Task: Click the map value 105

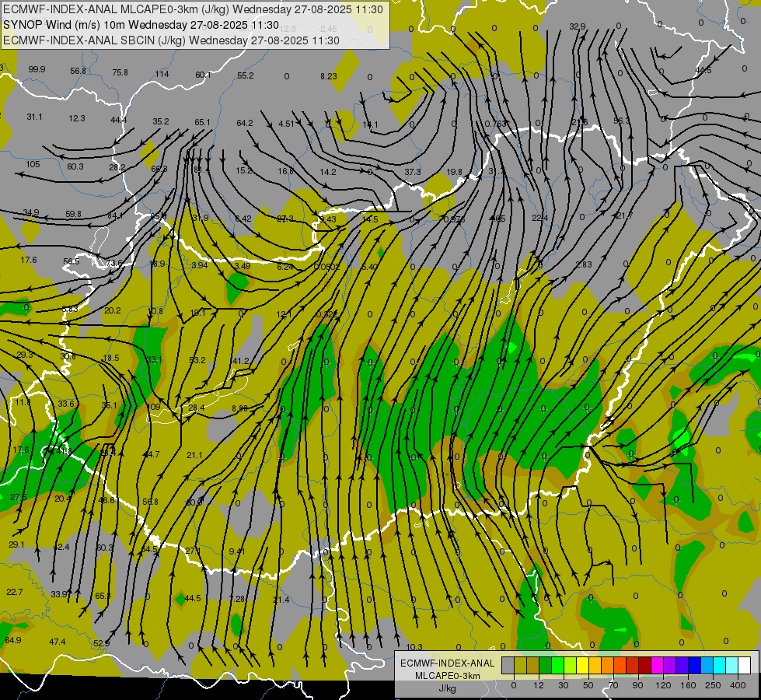Action: tap(33, 164)
